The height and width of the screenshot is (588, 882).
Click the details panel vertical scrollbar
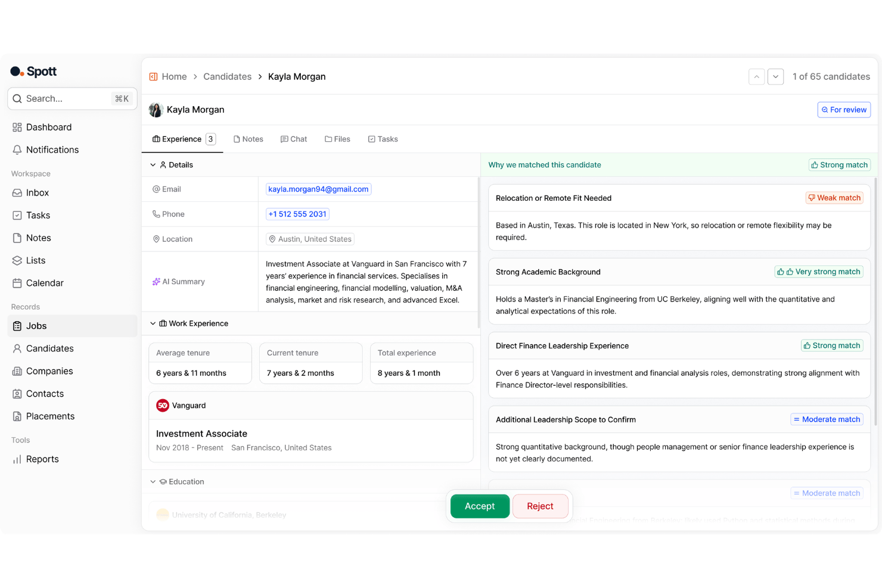(x=479, y=253)
